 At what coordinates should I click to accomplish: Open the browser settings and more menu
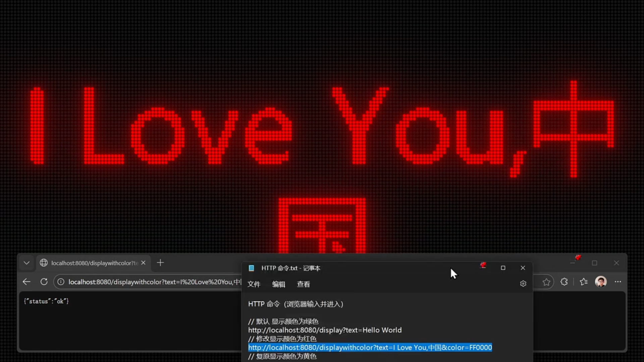click(x=618, y=282)
